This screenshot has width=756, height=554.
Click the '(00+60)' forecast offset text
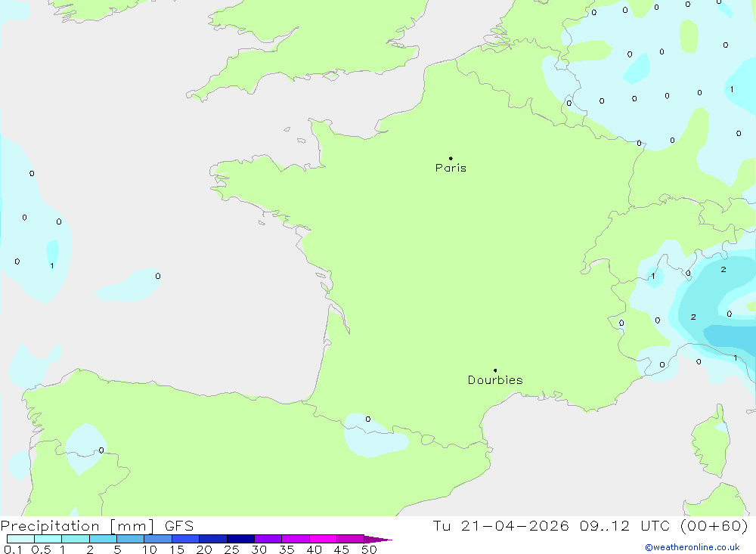(714, 526)
